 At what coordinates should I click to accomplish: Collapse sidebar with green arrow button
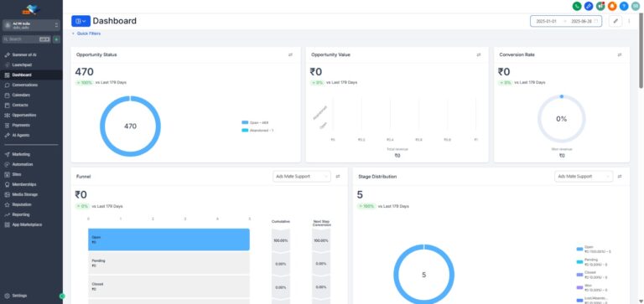pos(62,296)
